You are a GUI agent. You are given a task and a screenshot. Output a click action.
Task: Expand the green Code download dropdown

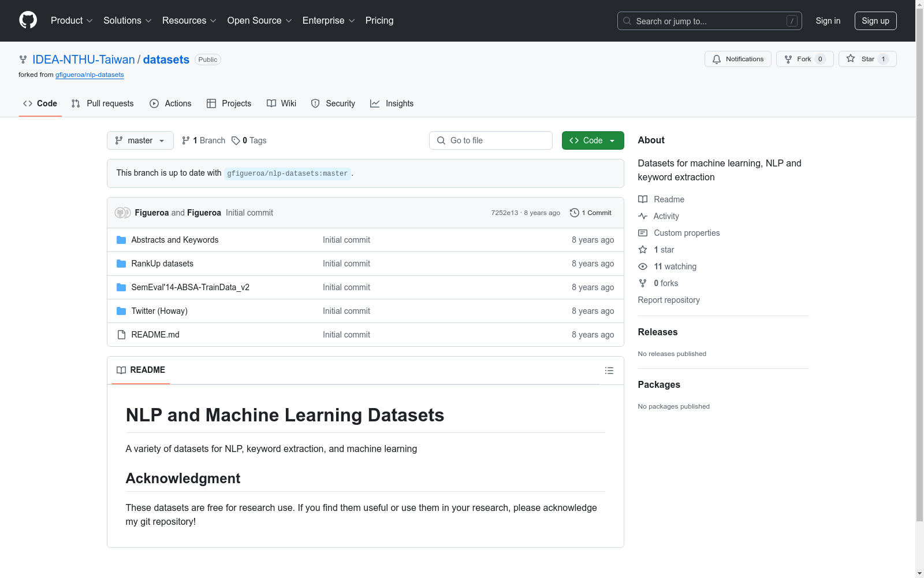tap(593, 140)
